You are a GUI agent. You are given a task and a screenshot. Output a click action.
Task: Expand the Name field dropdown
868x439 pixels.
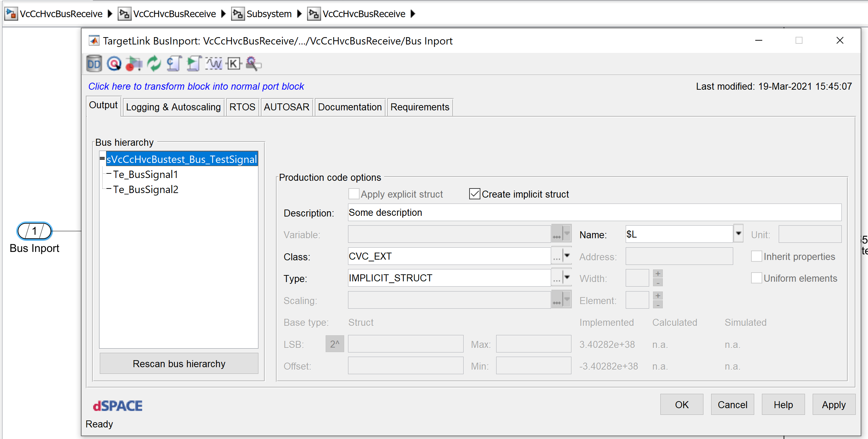(738, 234)
